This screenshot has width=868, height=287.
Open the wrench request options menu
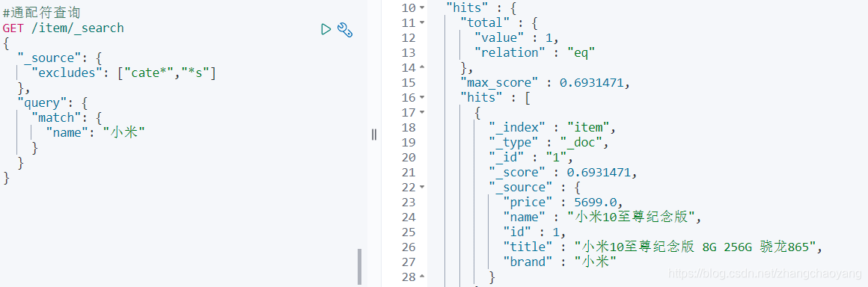[346, 29]
